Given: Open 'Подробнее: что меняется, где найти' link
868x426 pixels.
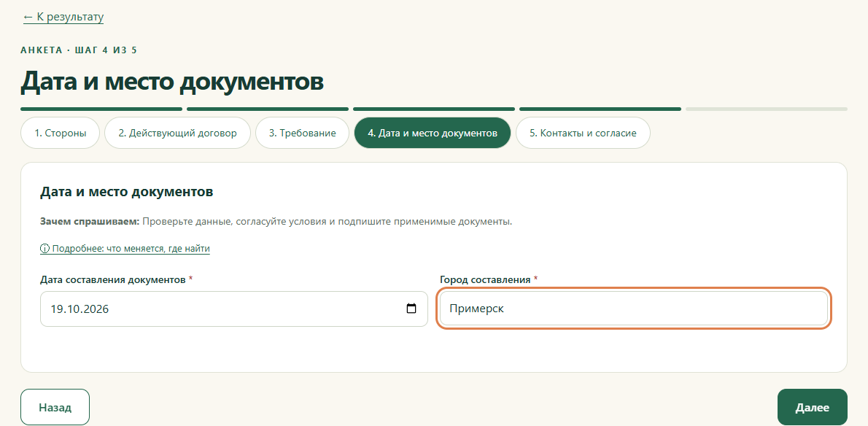Looking at the screenshot, I should (125, 249).
